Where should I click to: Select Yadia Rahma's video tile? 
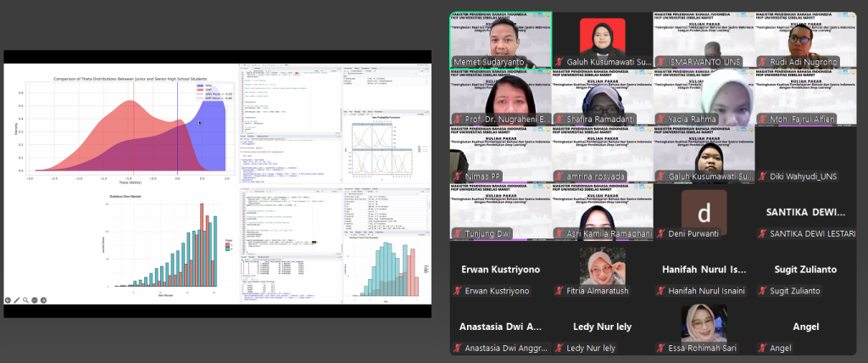(x=704, y=92)
